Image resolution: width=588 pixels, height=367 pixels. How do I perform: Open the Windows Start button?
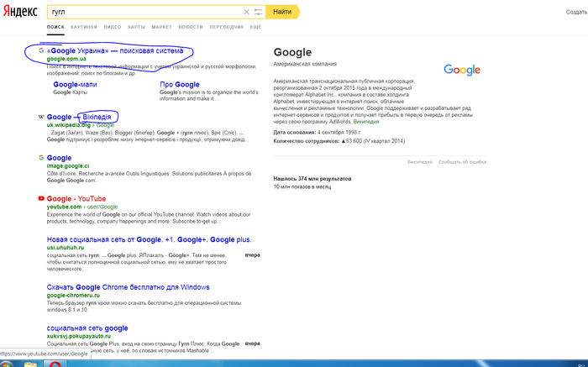coord(6,364)
